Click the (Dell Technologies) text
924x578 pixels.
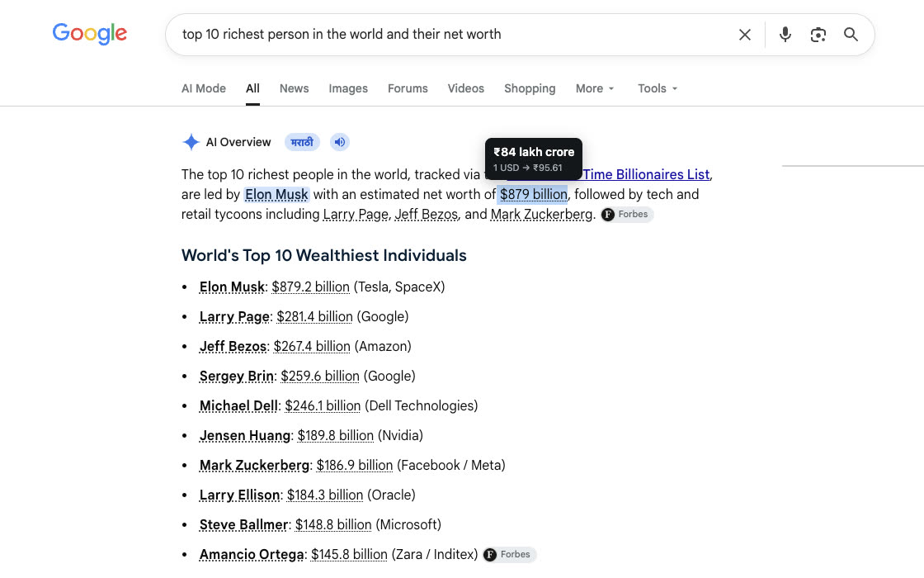[422, 405]
